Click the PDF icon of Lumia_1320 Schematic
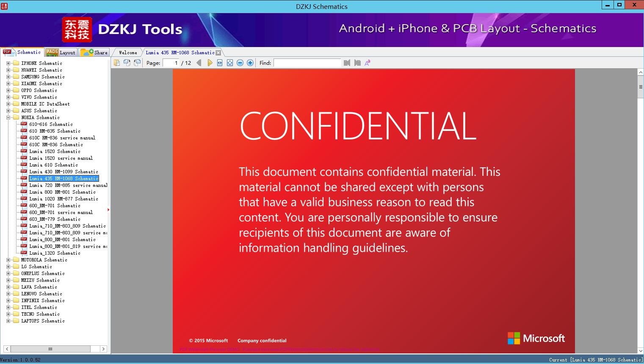The image size is (644, 364). click(24, 253)
